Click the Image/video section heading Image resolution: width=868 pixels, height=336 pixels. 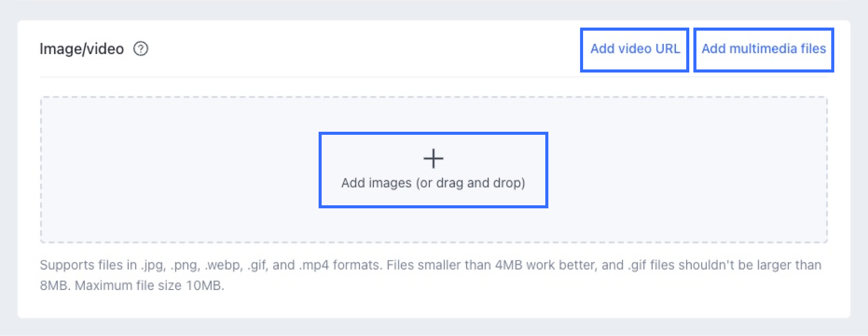click(82, 49)
